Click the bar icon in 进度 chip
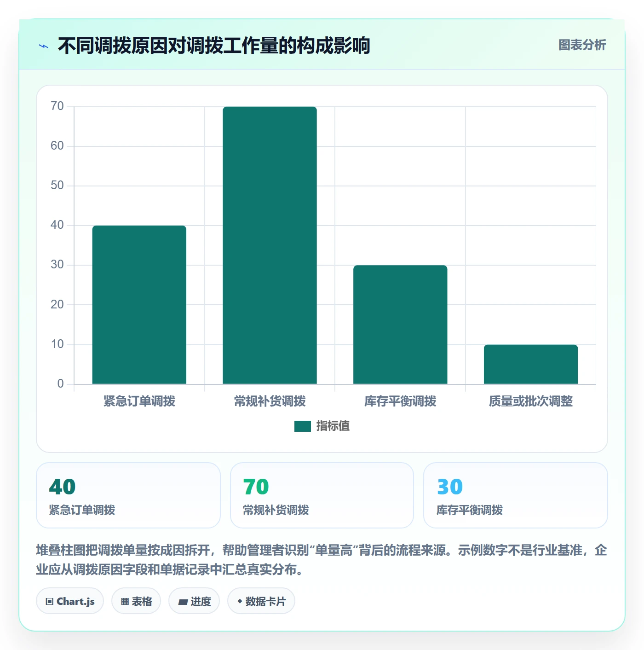Image resolution: width=644 pixels, height=650 pixels. click(x=183, y=602)
